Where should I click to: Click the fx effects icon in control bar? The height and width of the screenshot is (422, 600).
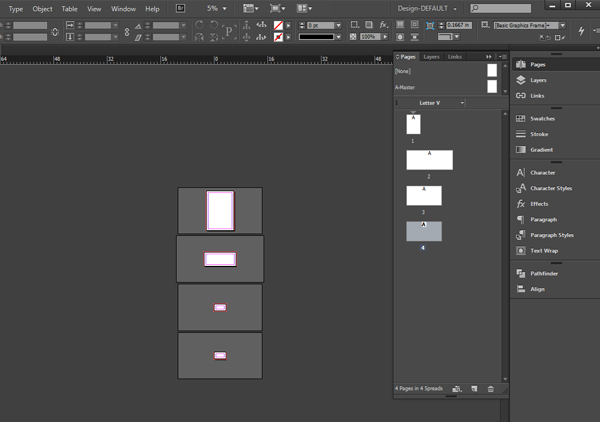[383, 25]
